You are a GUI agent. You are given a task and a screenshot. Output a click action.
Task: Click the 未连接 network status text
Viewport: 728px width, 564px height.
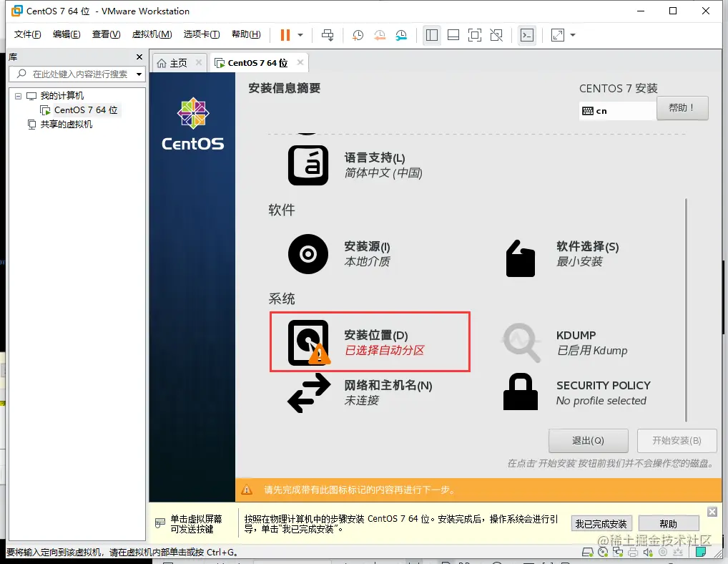(362, 401)
